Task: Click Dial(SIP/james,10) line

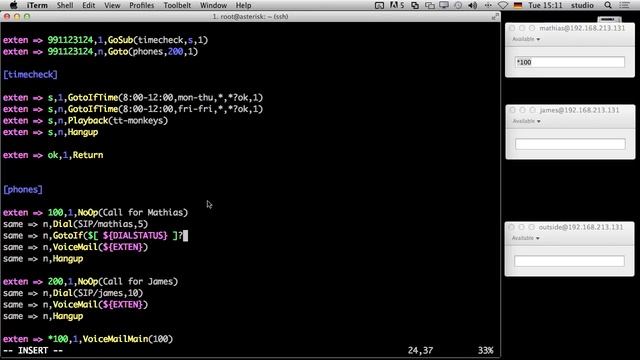Action: click(73, 293)
